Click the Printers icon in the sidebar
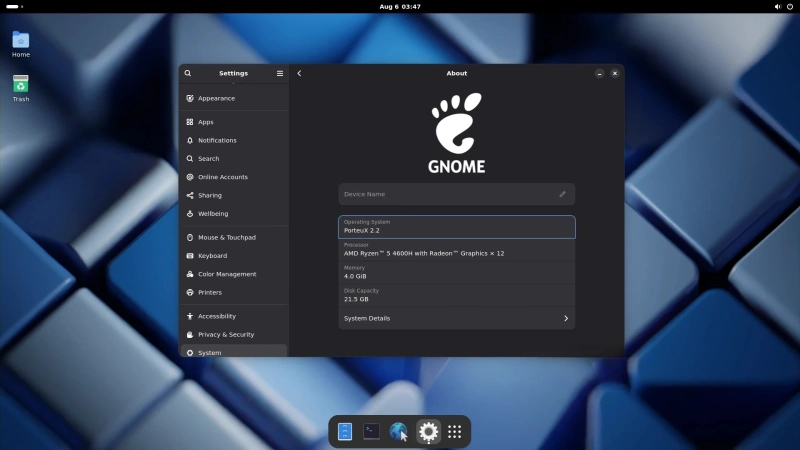Viewport: 800px width, 450px height. pos(190,292)
